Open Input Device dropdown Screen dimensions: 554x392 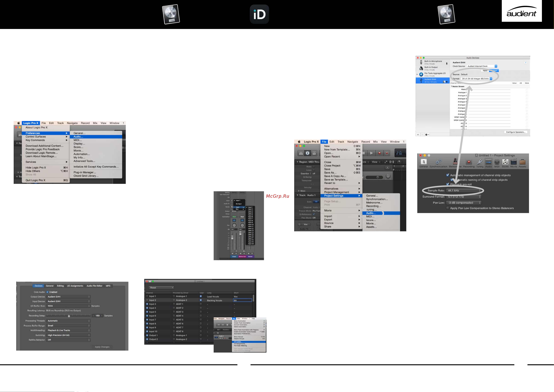point(69,301)
